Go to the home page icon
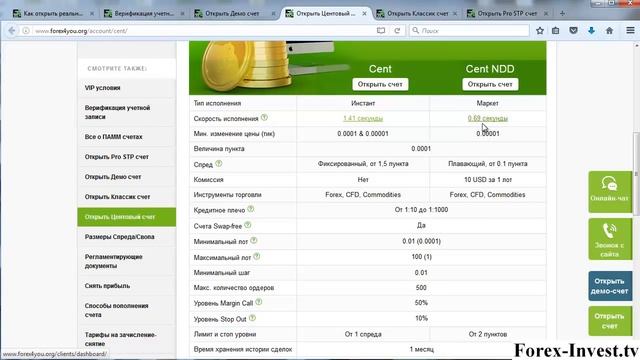Screen dimensions: 640x360 coord(609,31)
